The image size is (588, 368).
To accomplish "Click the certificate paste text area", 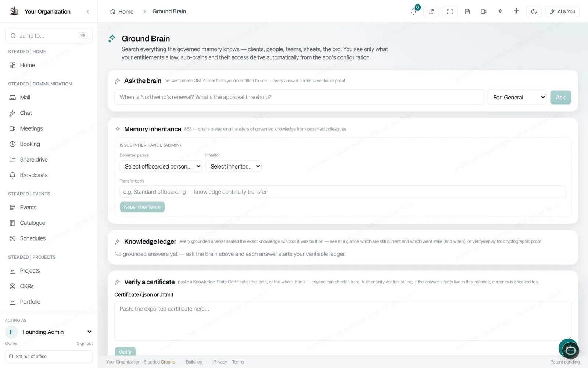I will coord(343,321).
